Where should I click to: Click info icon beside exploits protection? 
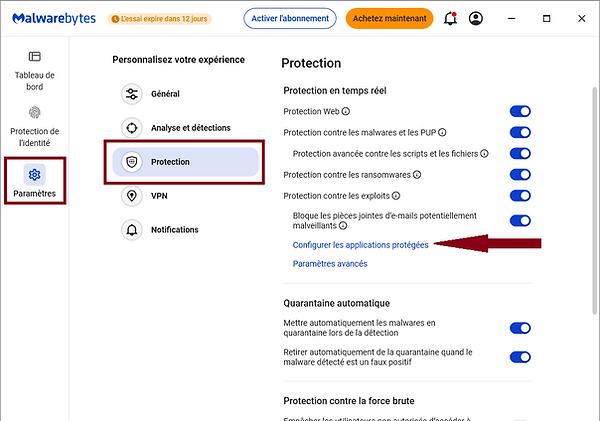pos(396,196)
